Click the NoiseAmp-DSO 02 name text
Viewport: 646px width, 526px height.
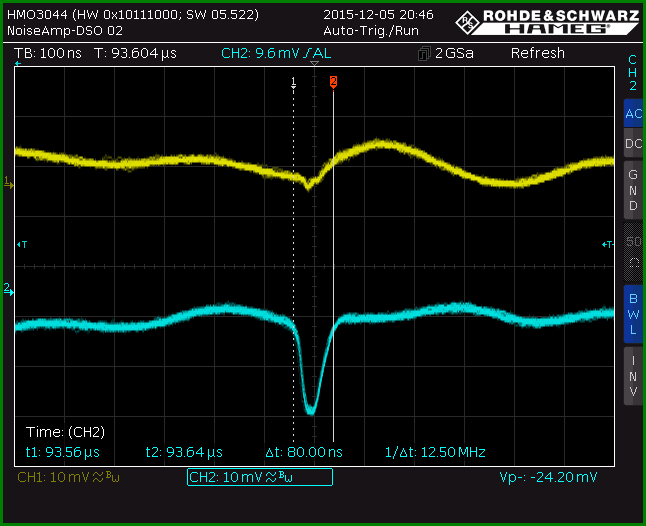[65, 31]
